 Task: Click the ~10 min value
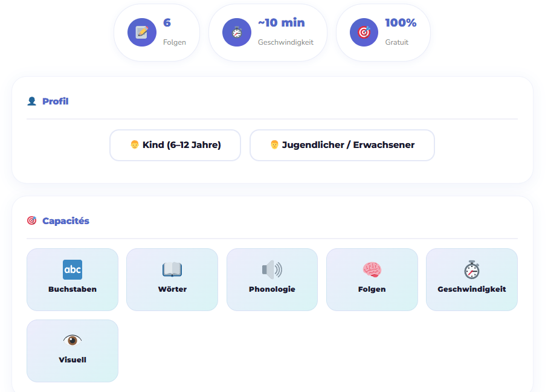click(282, 23)
